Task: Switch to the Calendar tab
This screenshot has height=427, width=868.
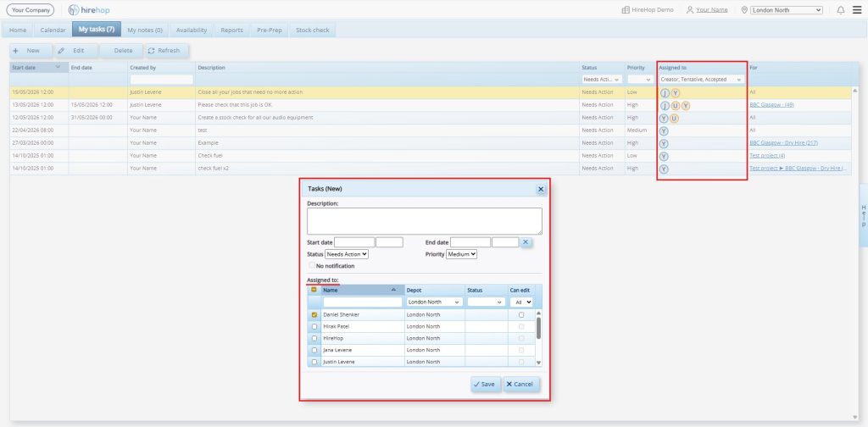Action: (x=53, y=30)
